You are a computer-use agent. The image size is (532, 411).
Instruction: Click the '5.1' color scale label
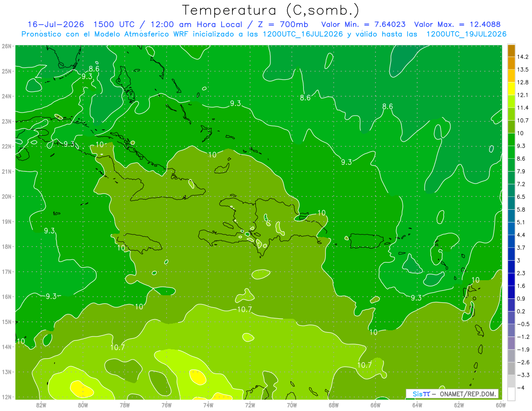(521, 222)
